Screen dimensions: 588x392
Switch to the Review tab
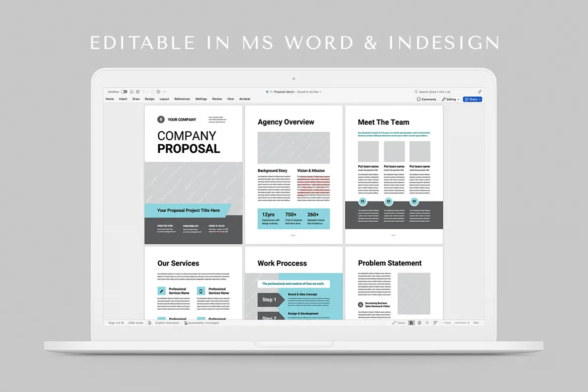[217, 99]
